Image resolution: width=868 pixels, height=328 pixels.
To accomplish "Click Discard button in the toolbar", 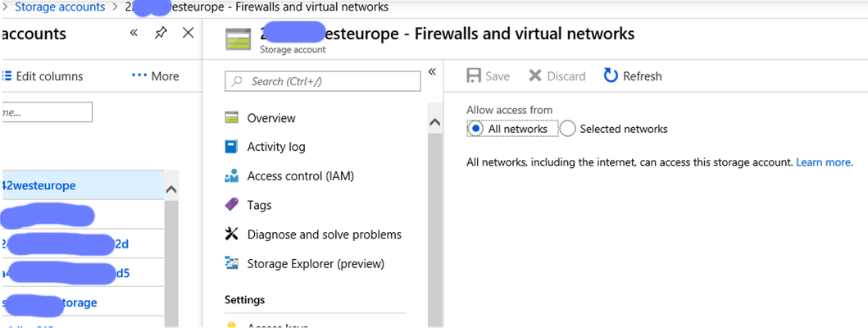I will [x=557, y=76].
